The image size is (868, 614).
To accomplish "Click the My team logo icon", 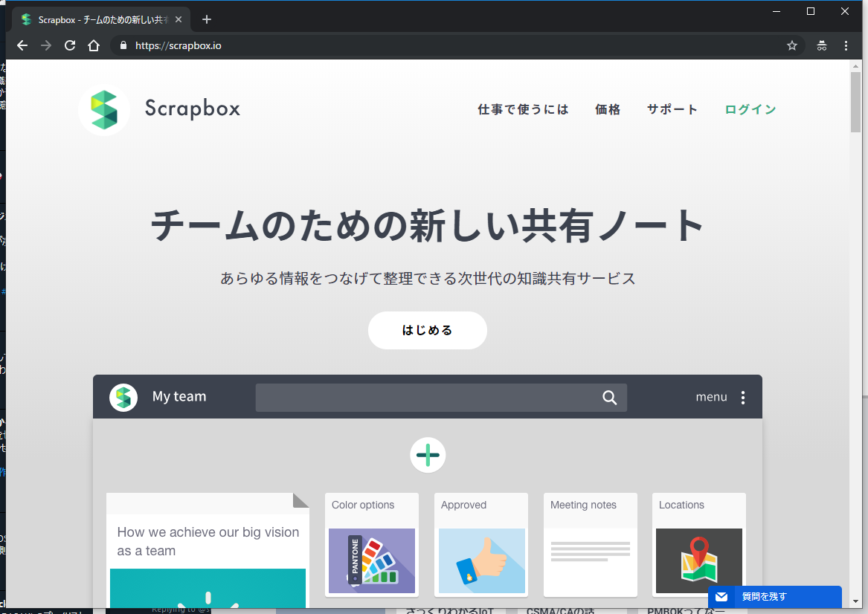I will point(123,397).
